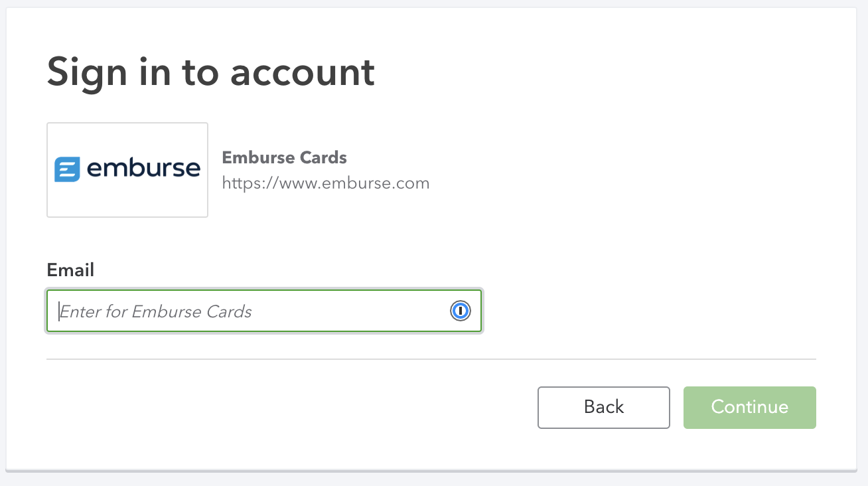Image resolution: width=868 pixels, height=486 pixels.
Task: Click the Back button to return
Action: 603,407
